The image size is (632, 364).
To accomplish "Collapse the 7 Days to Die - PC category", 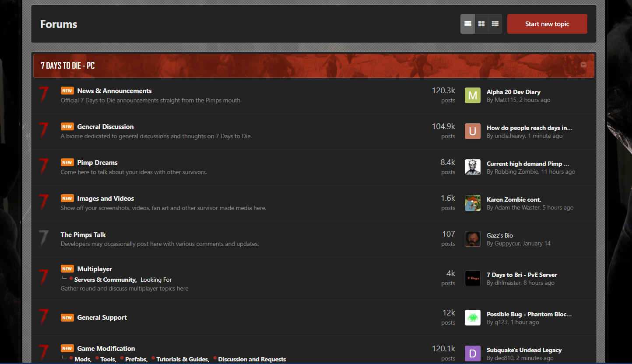I will [x=583, y=65].
